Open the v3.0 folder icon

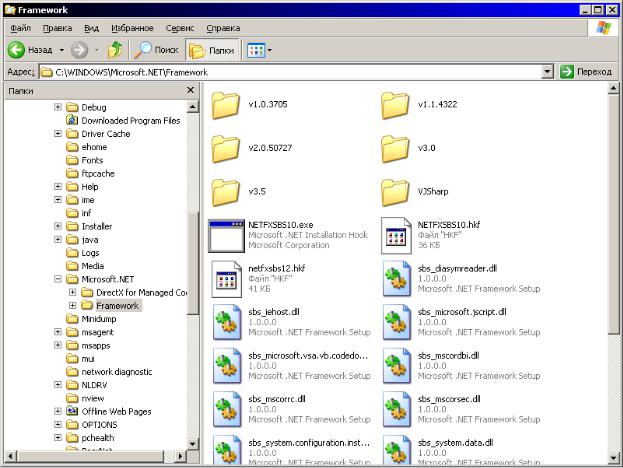click(x=395, y=149)
